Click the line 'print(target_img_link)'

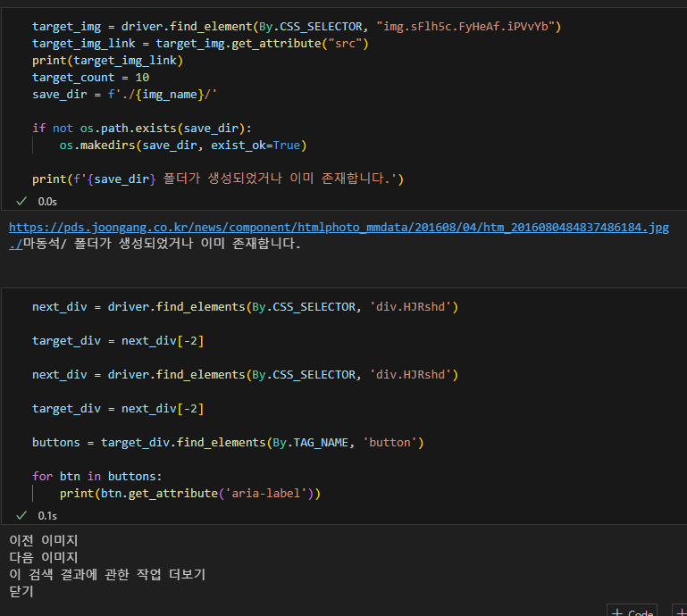click(107, 61)
